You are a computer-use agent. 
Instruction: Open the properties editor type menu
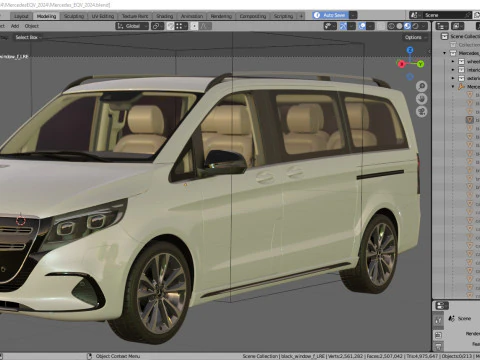(x=441, y=306)
